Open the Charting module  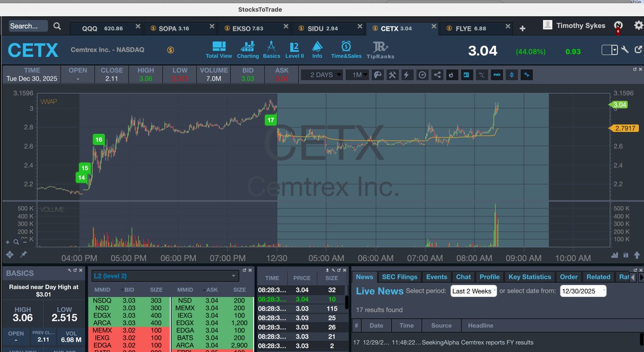[248, 49]
